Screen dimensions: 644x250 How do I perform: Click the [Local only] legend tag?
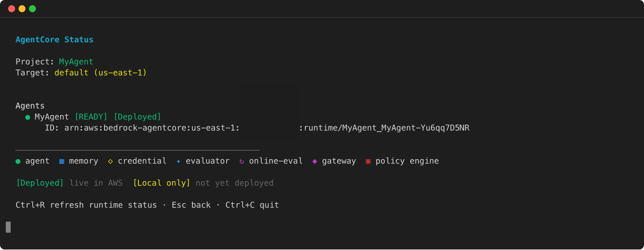162,183
